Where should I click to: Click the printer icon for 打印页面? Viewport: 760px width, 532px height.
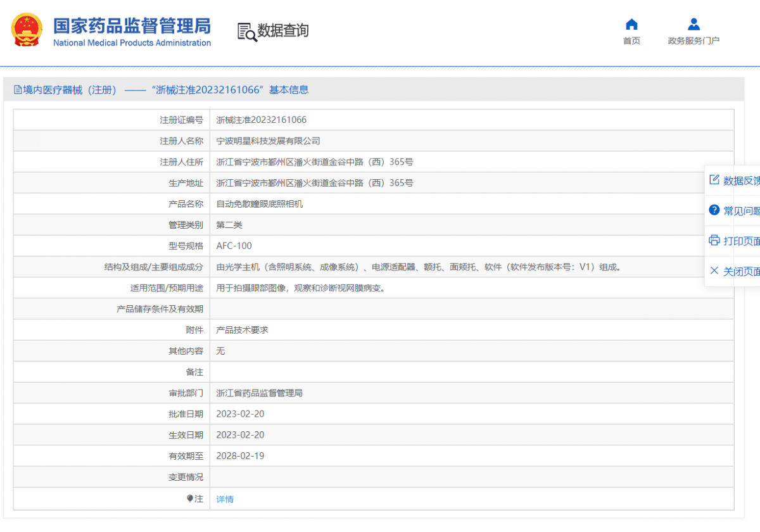click(714, 241)
